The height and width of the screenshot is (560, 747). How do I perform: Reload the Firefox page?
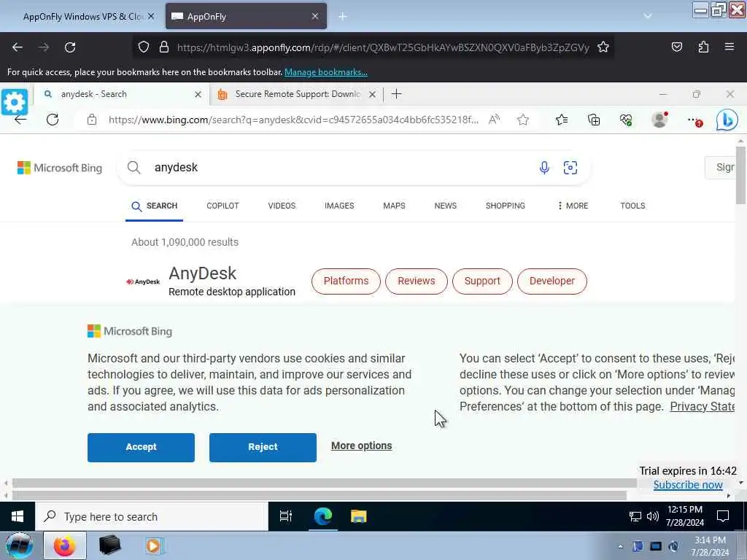70,47
